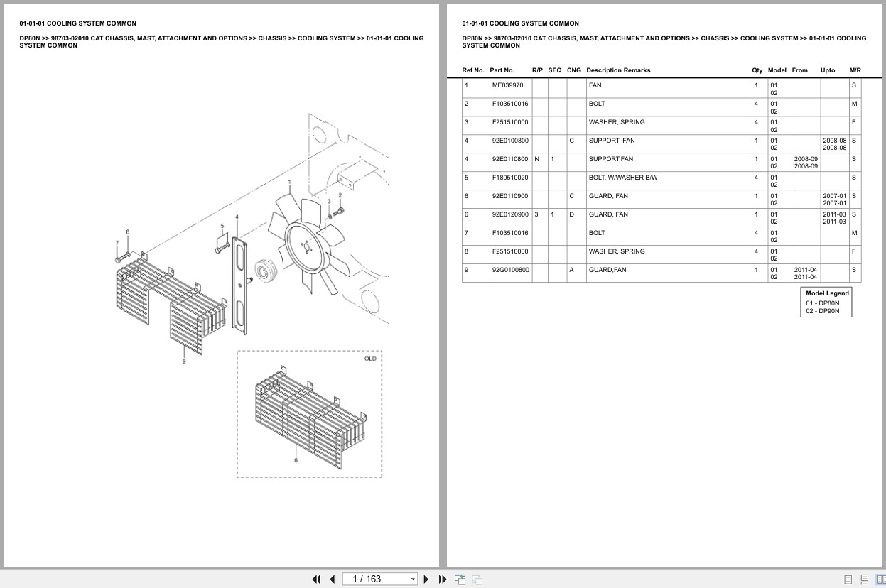
Task: Click legend entry 01 - DP80N
Action: point(822,303)
